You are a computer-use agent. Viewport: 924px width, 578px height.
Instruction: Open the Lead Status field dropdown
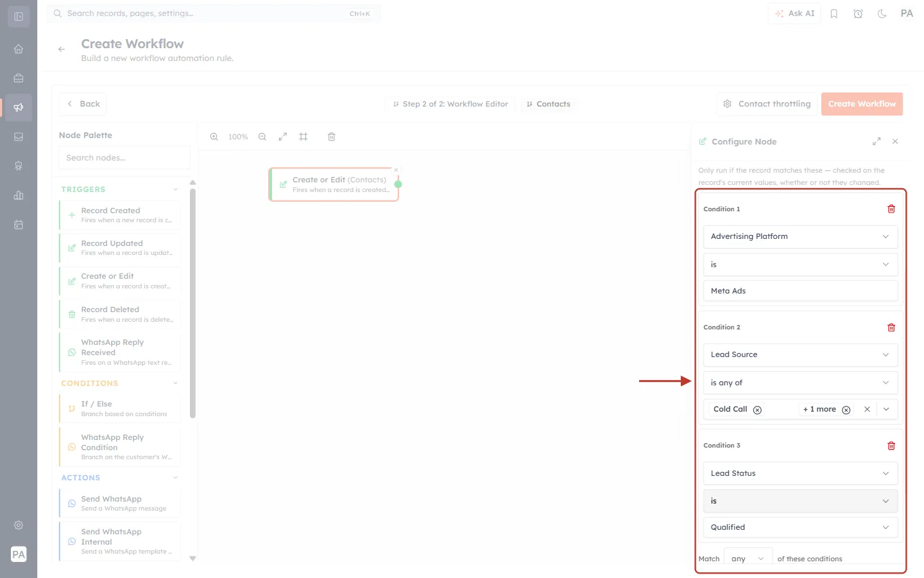800,473
